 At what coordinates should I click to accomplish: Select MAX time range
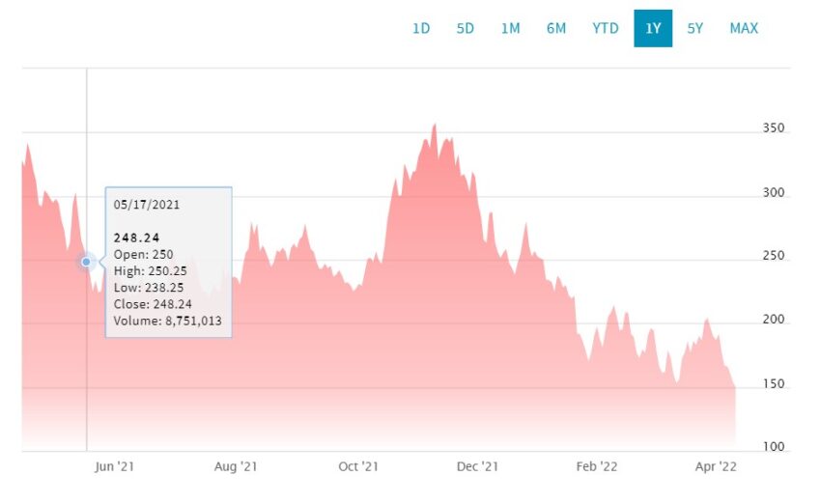(744, 28)
